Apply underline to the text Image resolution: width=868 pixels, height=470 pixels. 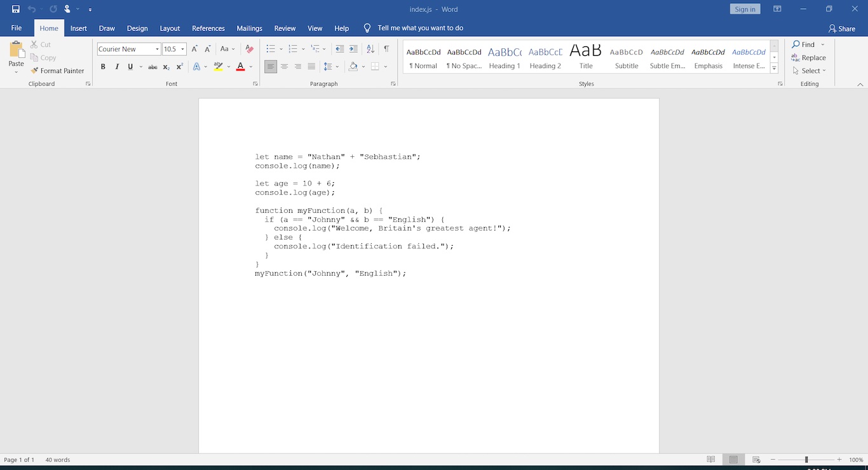(x=130, y=67)
